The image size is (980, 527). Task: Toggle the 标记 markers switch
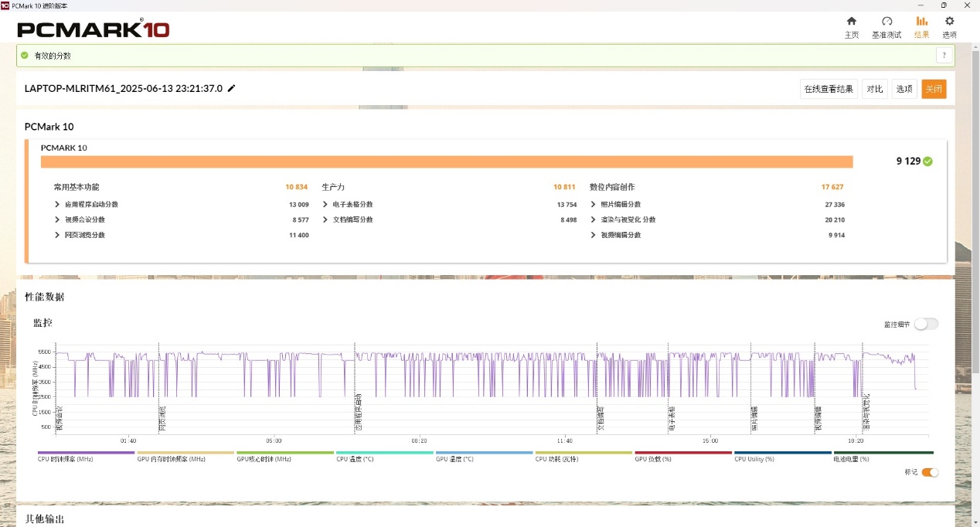click(x=930, y=472)
